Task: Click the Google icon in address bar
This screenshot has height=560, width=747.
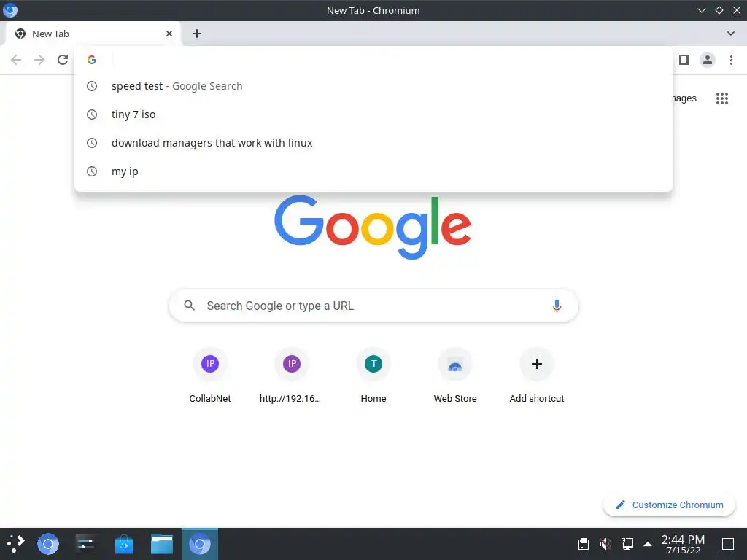Action: [x=92, y=60]
